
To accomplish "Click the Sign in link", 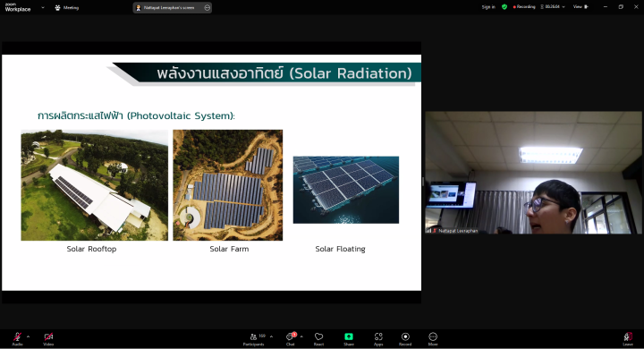I will (x=488, y=7).
